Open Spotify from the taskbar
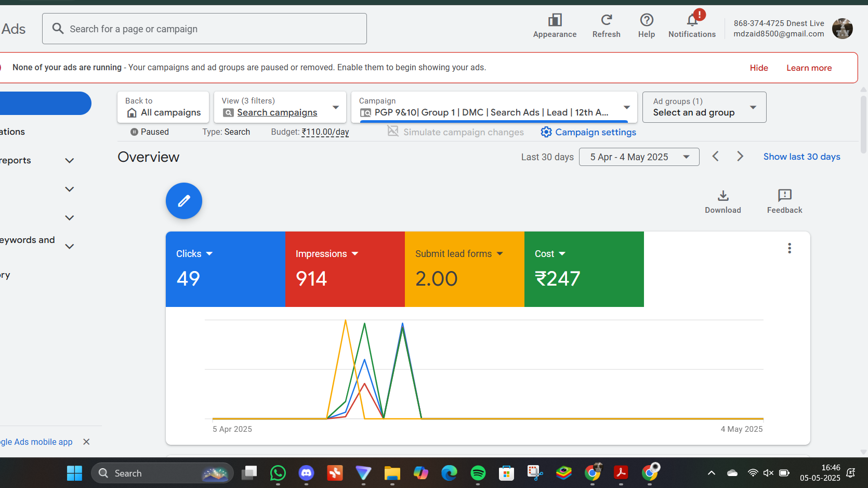This screenshot has height=488, width=868. [x=478, y=473]
